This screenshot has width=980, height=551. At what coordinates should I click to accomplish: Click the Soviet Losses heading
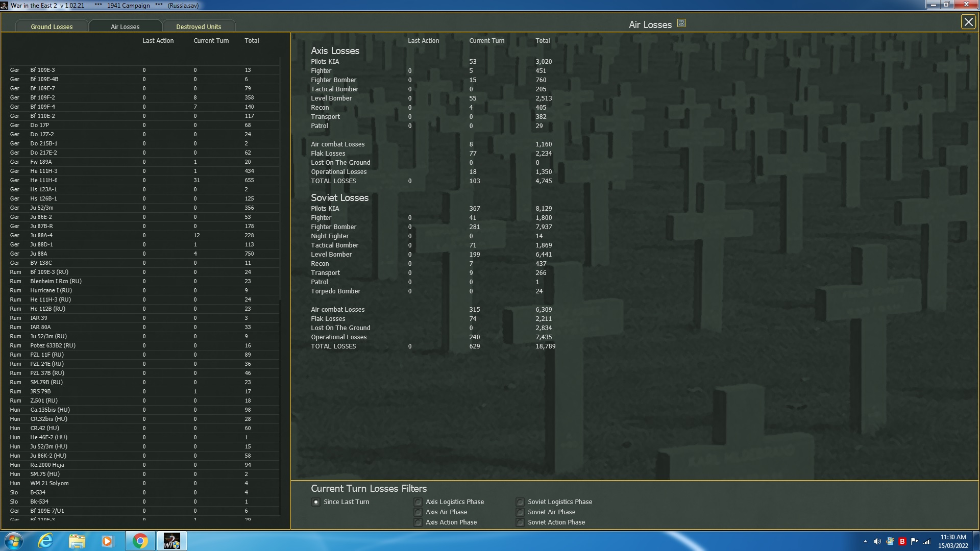339,197
